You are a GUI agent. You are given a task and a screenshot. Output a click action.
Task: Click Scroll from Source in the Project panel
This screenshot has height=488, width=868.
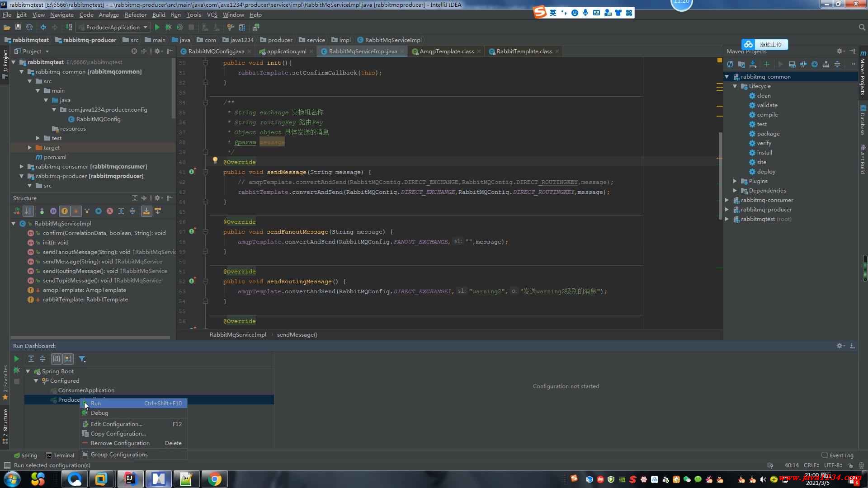(134, 51)
